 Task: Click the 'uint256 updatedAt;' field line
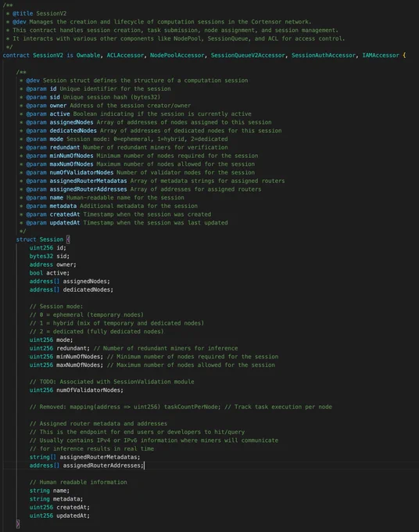(x=59, y=516)
